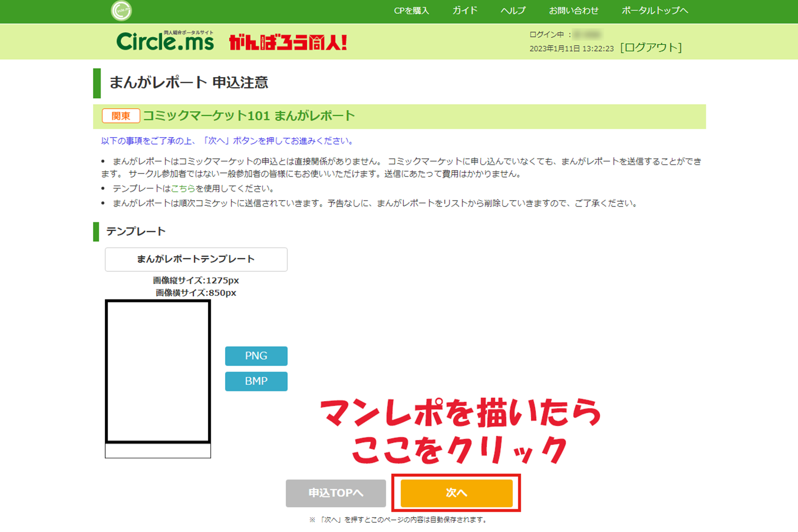Image resolution: width=798 pixels, height=532 pixels.
Task: Open the template via the こちら link
Action: pyautogui.click(x=184, y=188)
